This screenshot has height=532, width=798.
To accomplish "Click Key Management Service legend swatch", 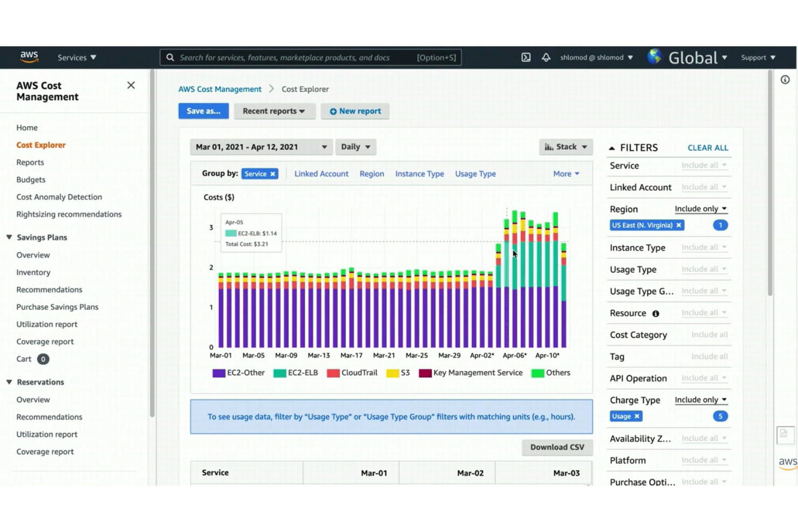I will pos(425,373).
